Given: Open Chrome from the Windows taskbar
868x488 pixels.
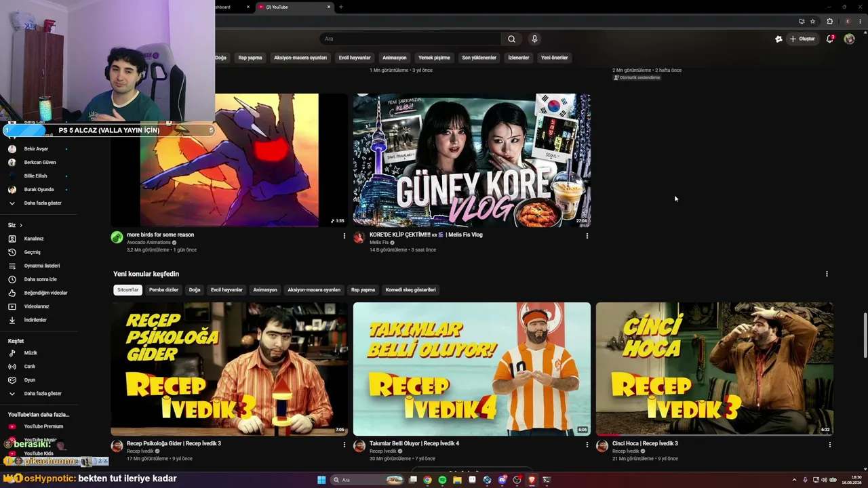Looking at the screenshot, I should [x=427, y=480].
